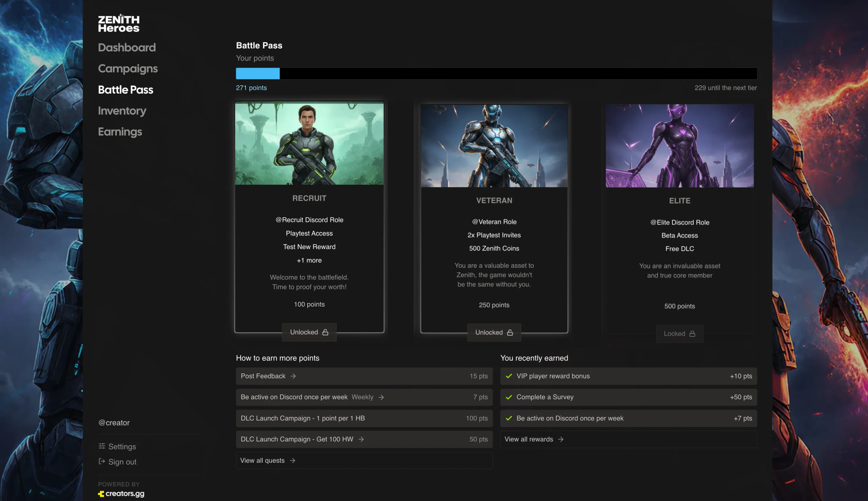
Task: Open DLC Launch Campaign 1 point per HB
Action: [364, 418]
